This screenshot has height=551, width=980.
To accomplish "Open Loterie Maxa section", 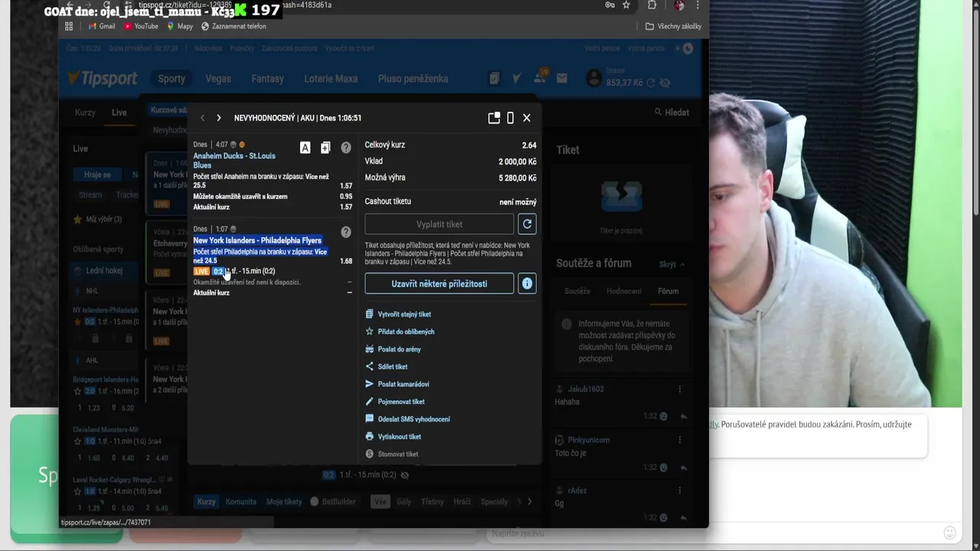I will (331, 79).
